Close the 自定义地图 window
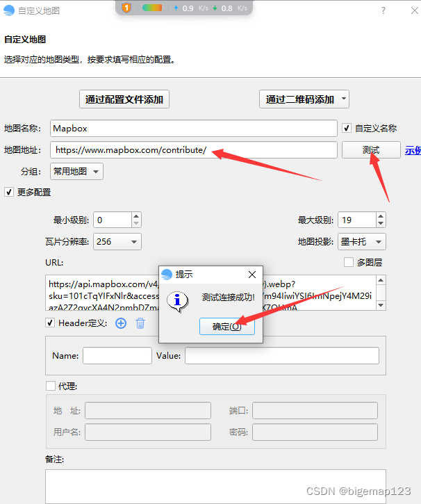This screenshot has height=504, width=421. (414, 10)
